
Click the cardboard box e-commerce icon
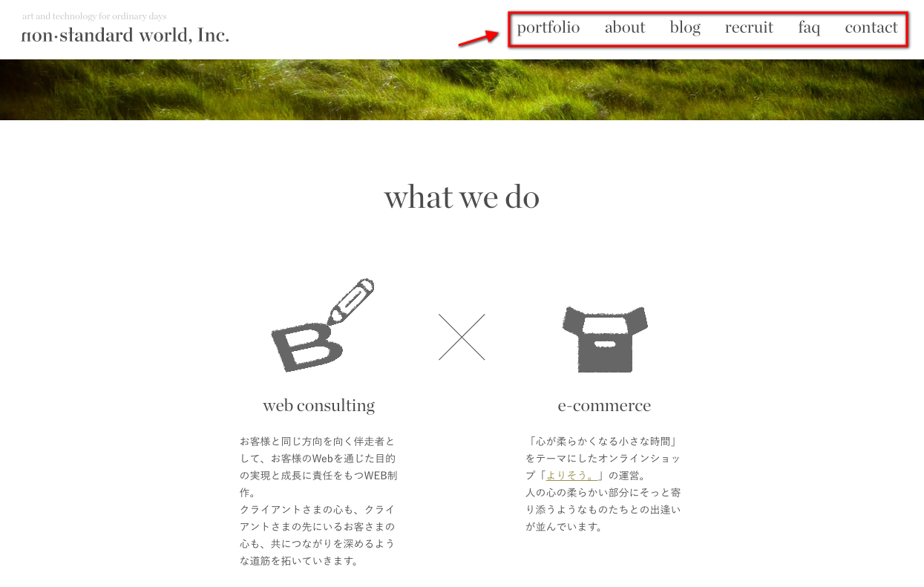[x=605, y=338]
